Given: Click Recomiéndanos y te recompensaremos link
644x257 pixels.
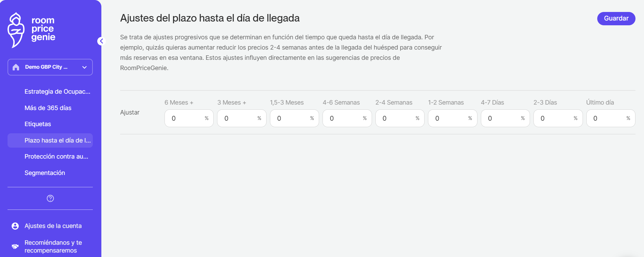Looking at the screenshot, I should (53, 246).
